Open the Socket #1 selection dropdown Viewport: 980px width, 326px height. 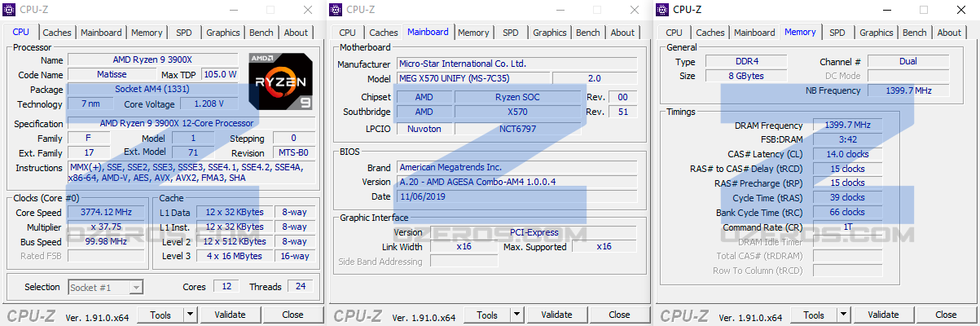tap(106, 287)
